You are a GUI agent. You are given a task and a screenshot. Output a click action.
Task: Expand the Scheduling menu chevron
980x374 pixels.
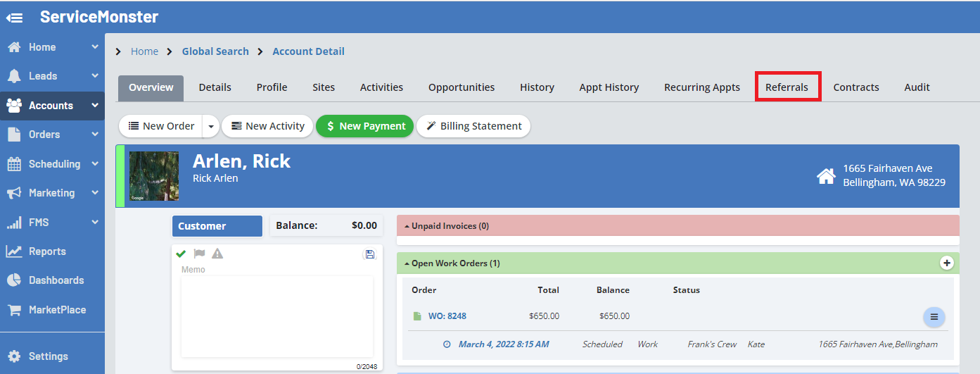95,164
